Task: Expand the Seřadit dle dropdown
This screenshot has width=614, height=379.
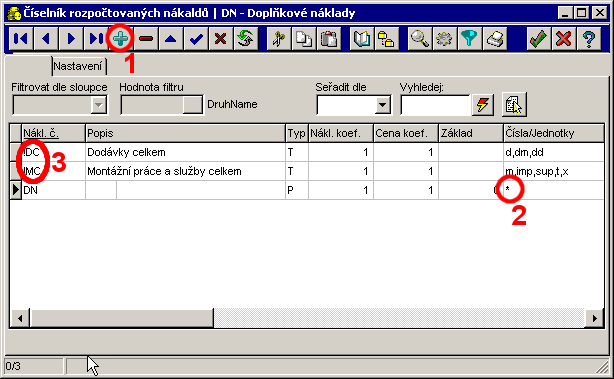Action: tap(383, 105)
